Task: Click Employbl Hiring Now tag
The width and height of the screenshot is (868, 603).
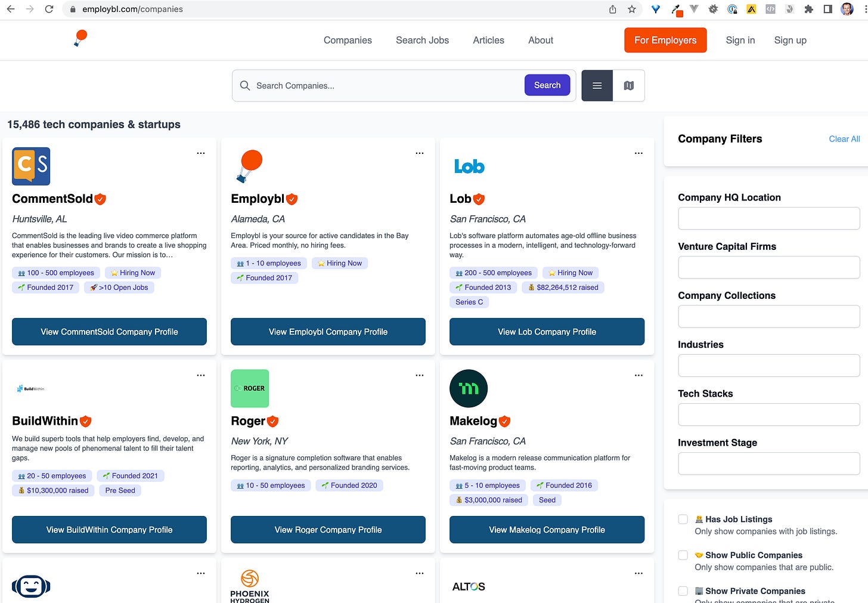Action: 340,263
